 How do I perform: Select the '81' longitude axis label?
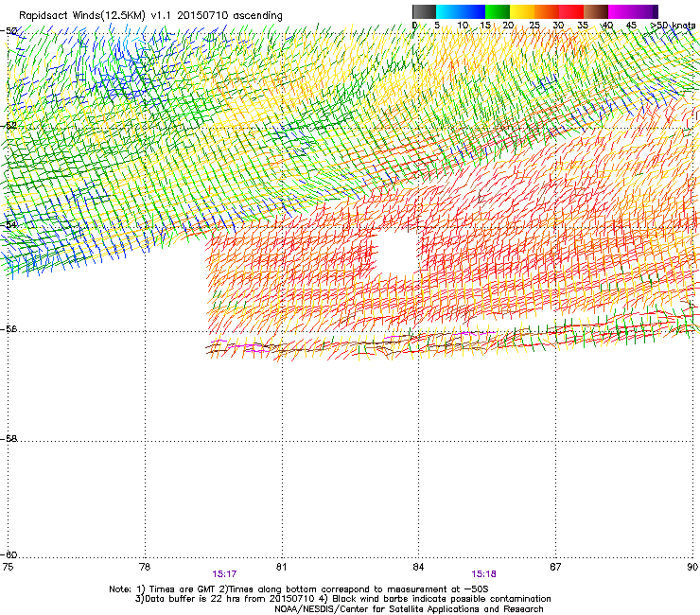coord(281,567)
